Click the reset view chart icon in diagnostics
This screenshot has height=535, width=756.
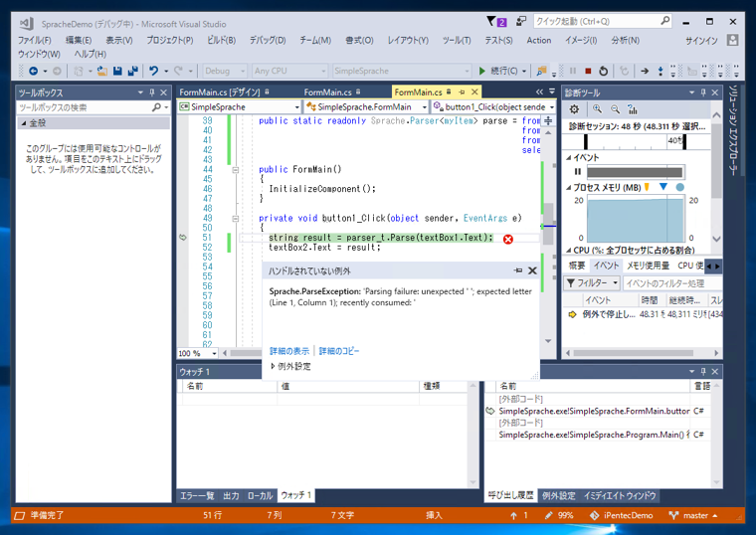click(x=633, y=109)
